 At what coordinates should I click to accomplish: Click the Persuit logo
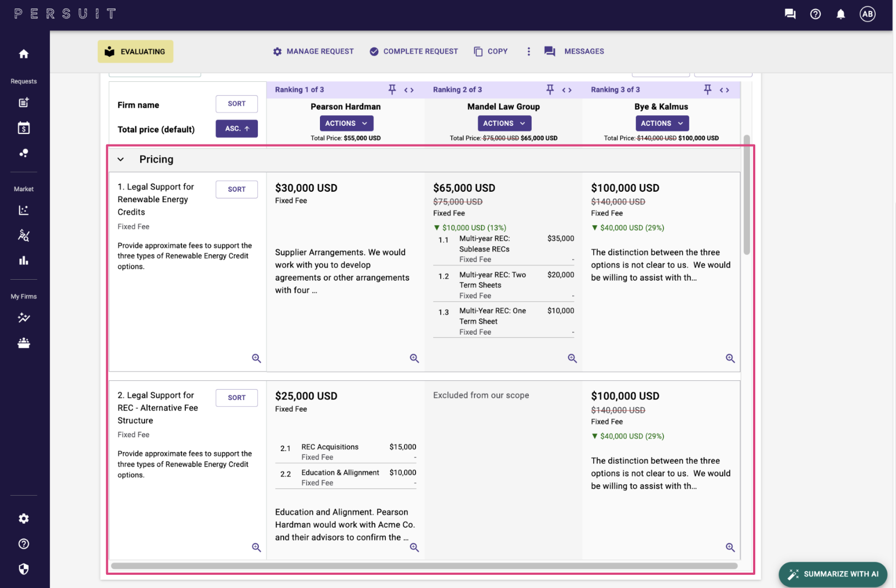tap(65, 14)
